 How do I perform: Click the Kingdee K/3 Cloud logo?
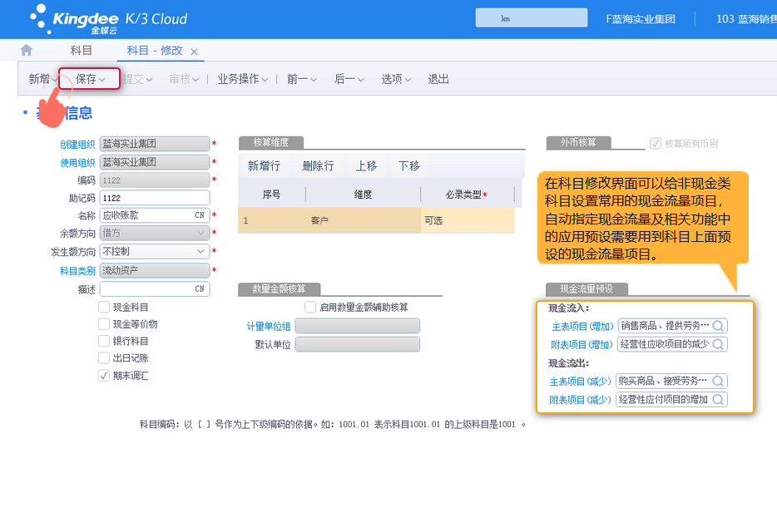tap(108, 19)
